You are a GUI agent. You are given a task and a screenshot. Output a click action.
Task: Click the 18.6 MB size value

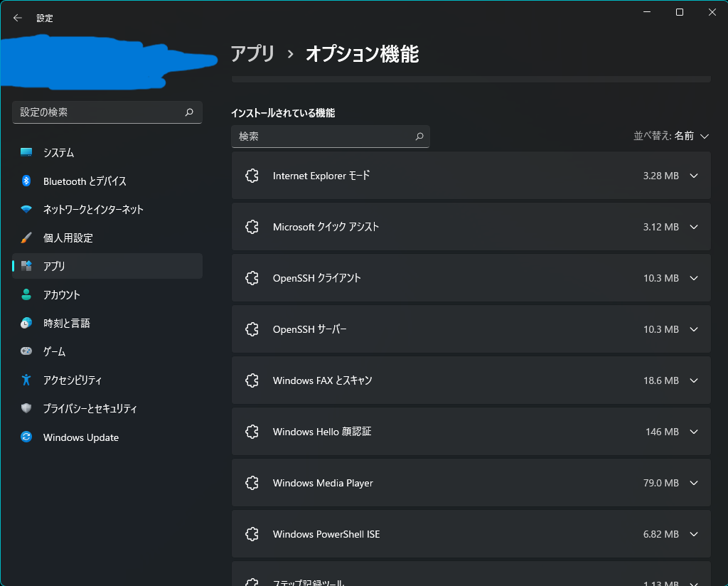click(x=660, y=380)
